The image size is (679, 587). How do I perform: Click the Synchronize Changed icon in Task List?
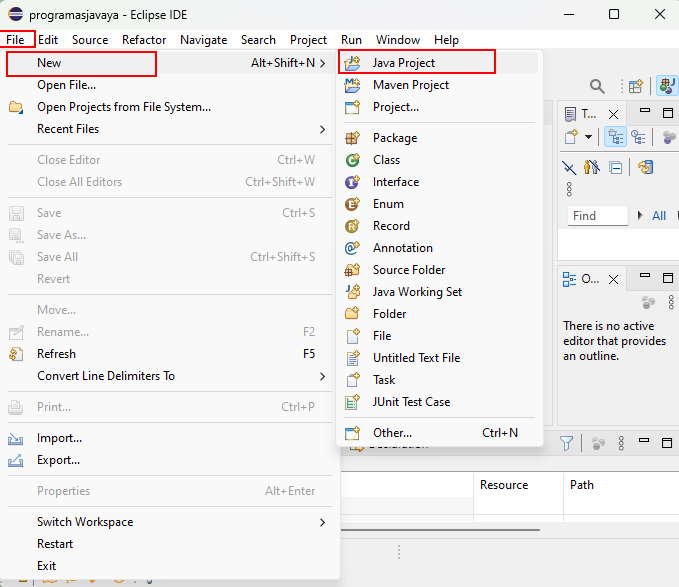click(646, 168)
